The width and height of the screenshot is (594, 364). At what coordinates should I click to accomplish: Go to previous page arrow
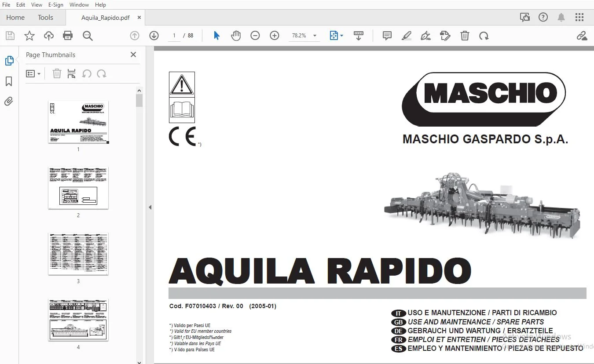point(135,36)
